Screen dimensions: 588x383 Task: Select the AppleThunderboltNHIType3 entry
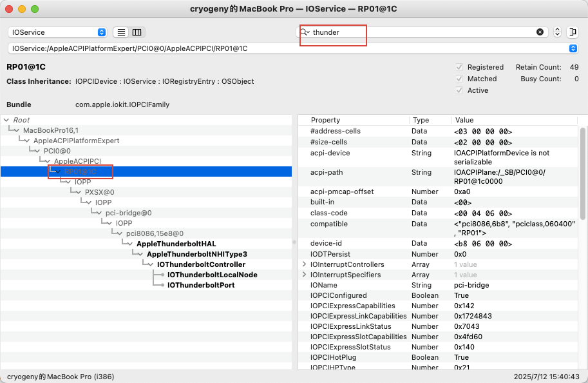pos(197,254)
